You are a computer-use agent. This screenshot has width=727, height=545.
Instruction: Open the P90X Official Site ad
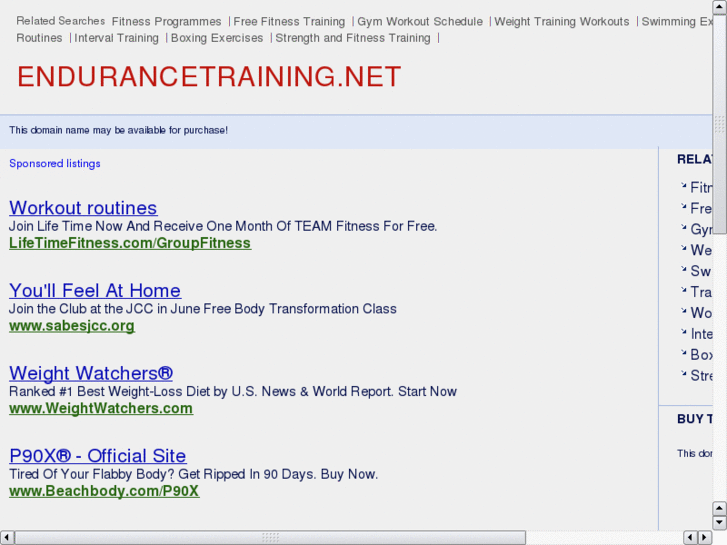[x=98, y=456]
